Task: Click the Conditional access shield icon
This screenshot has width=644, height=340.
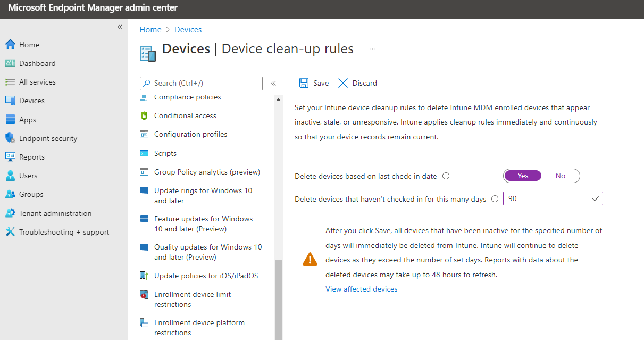Action: coord(144,115)
